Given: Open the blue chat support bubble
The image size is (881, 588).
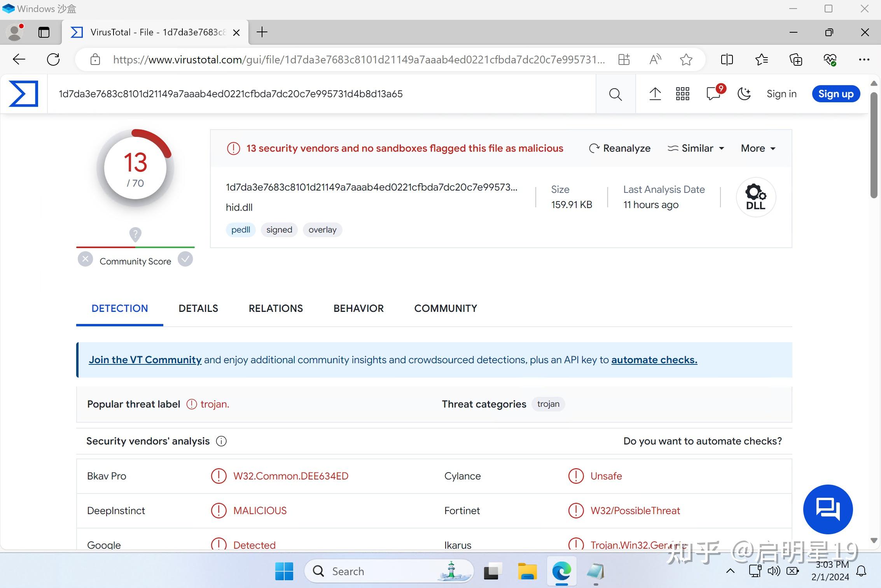Looking at the screenshot, I should pyautogui.click(x=828, y=509).
